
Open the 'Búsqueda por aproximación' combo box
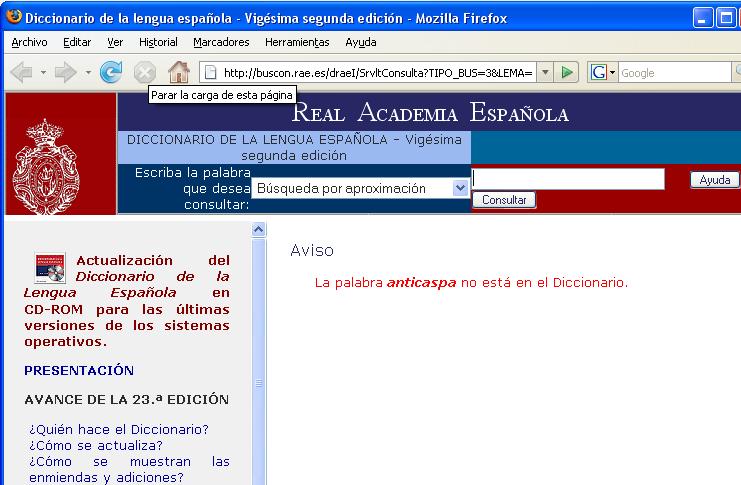[x=360, y=188]
